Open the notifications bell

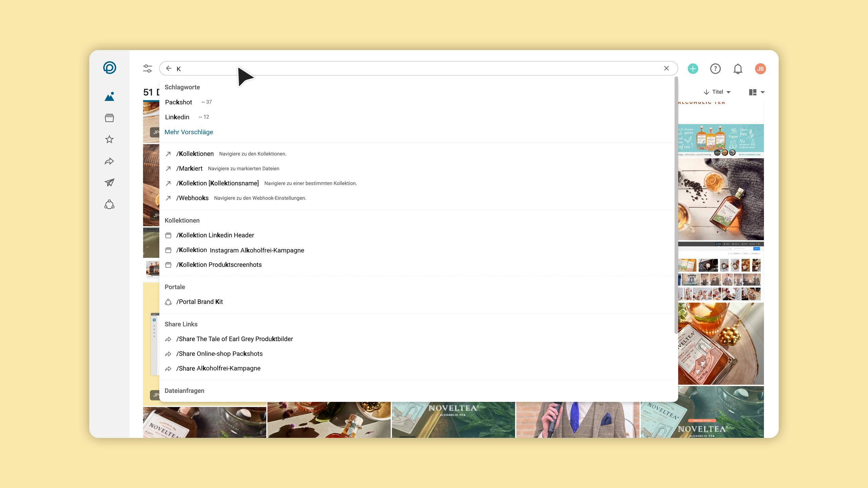pos(737,69)
